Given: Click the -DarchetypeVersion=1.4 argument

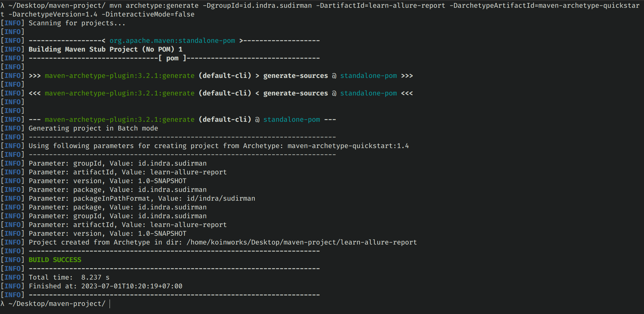Looking at the screenshot, I should pos(53,14).
